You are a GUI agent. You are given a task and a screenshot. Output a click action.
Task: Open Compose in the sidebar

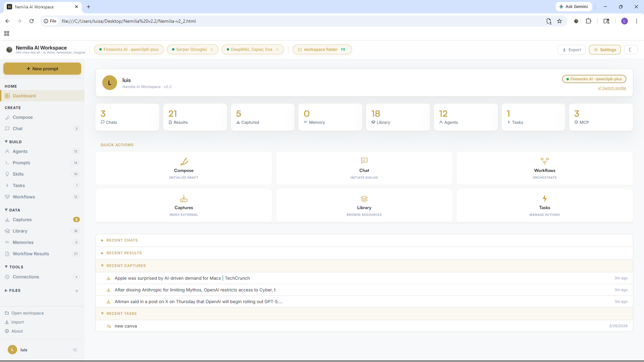[x=42, y=117]
